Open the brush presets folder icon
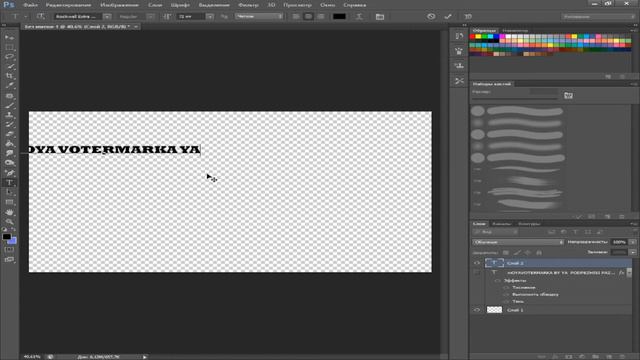The image size is (640, 360). (568, 96)
